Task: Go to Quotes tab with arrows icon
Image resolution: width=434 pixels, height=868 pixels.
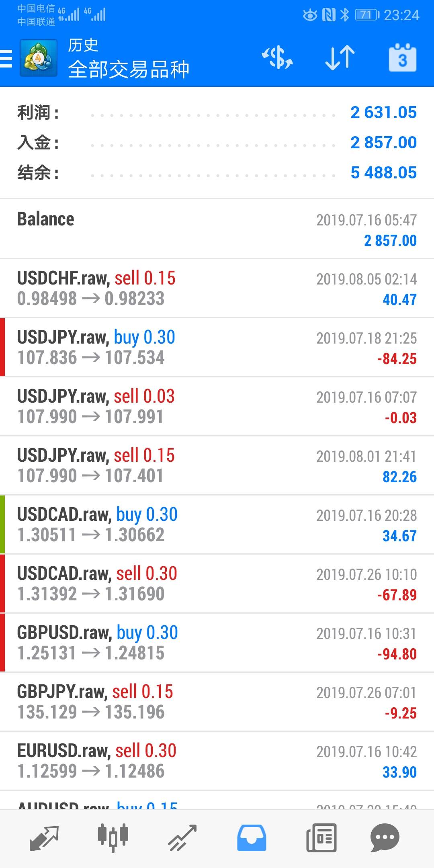Action: (x=44, y=838)
